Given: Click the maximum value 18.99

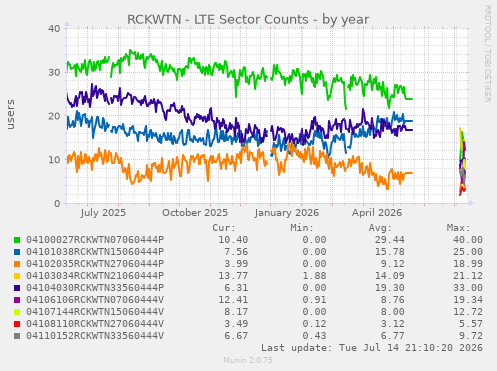Looking at the screenshot, I should coord(468,264).
